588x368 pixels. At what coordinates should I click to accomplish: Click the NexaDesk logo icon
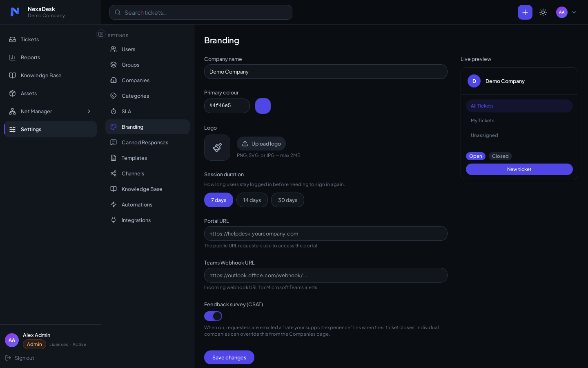tap(15, 12)
